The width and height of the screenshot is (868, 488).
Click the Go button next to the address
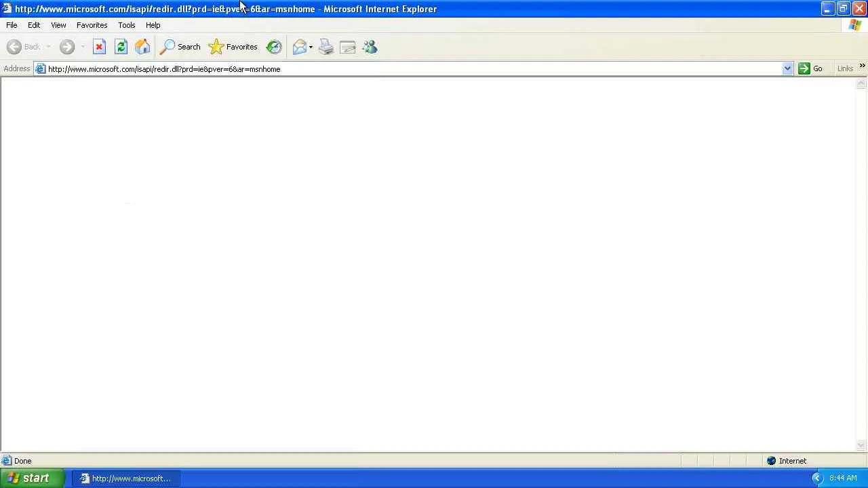(810, 68)
